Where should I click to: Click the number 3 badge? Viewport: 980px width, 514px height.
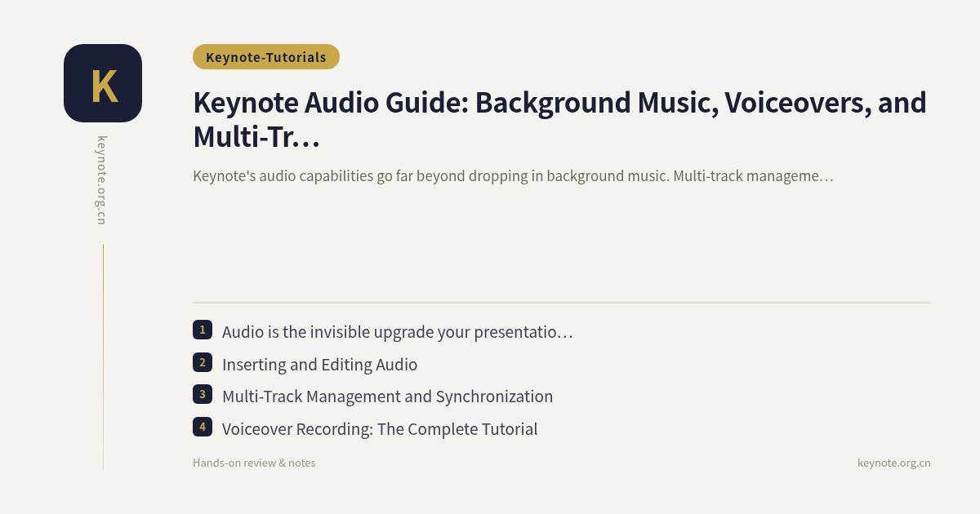pos(203,394)
